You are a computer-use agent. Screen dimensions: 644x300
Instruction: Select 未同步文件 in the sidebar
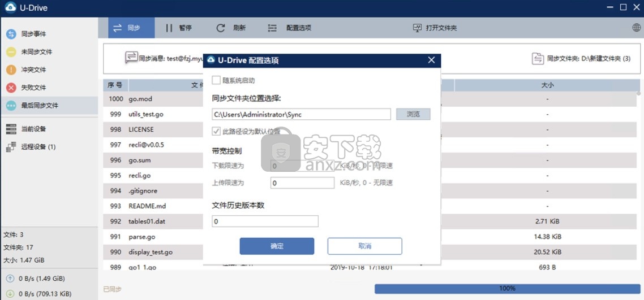[49, 52]
